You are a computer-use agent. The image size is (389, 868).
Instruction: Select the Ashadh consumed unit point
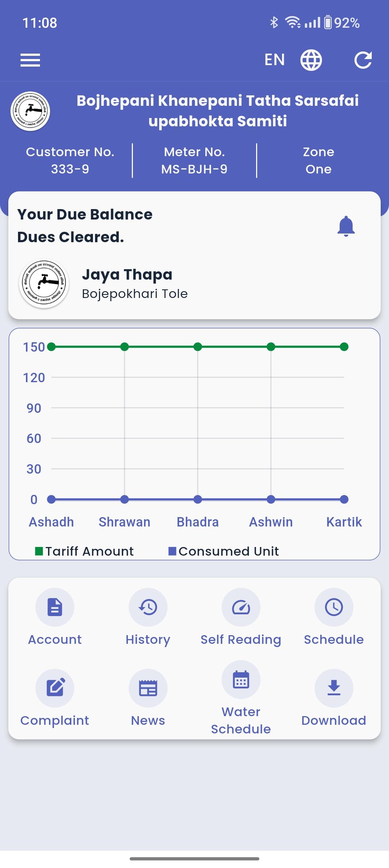[52, 499]
